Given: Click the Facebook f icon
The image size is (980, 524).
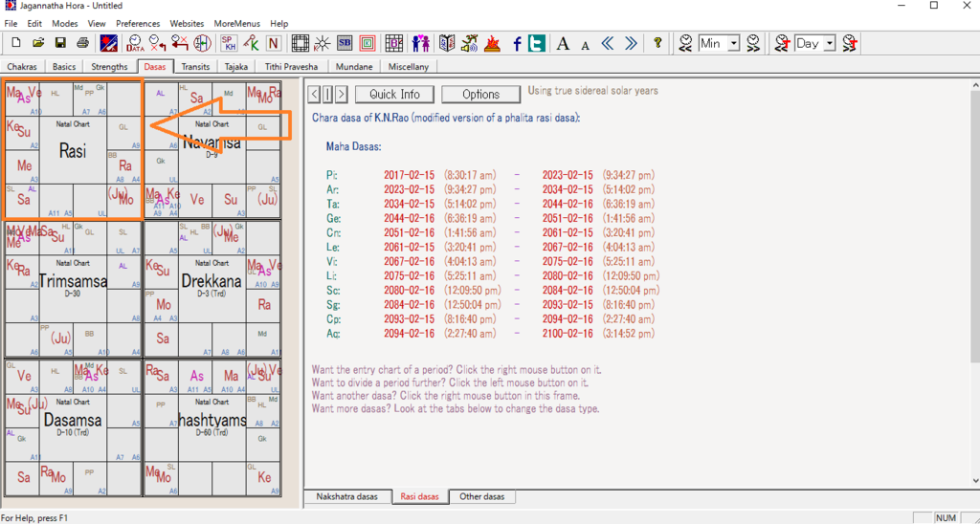Looking at the screenshot, I should click(x=517, y=43).
